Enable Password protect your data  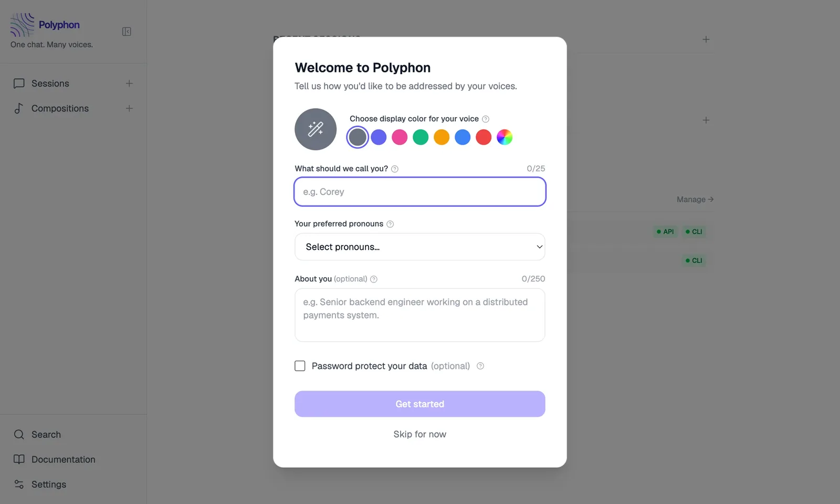click(x=300, y=365)
